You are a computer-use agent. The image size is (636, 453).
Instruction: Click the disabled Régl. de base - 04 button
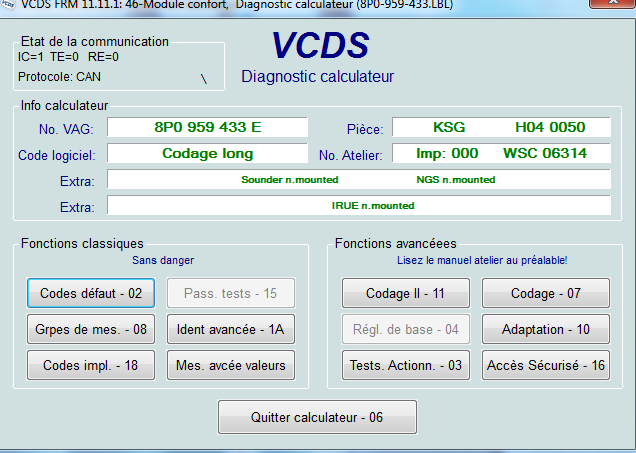pyautogui.click(x=406, y=329)
